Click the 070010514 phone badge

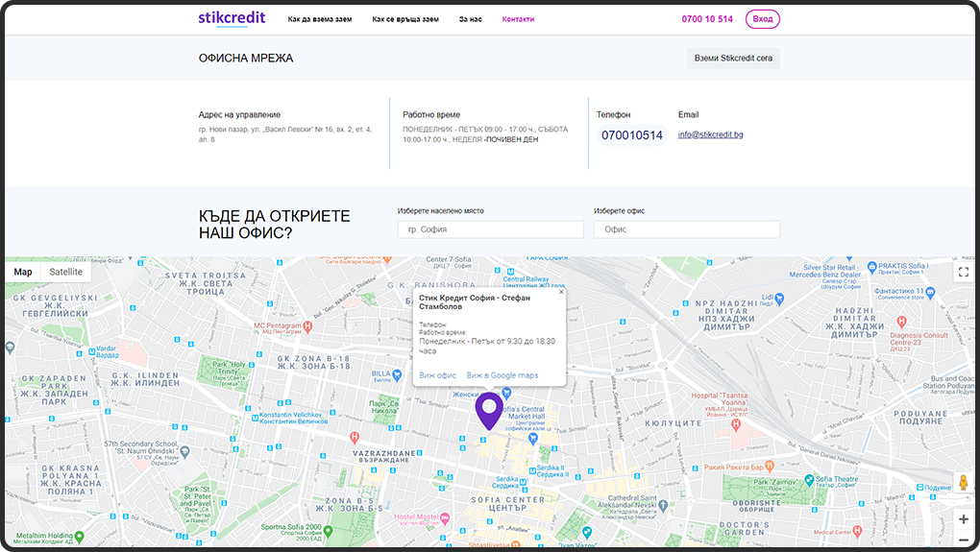(632, 134)
